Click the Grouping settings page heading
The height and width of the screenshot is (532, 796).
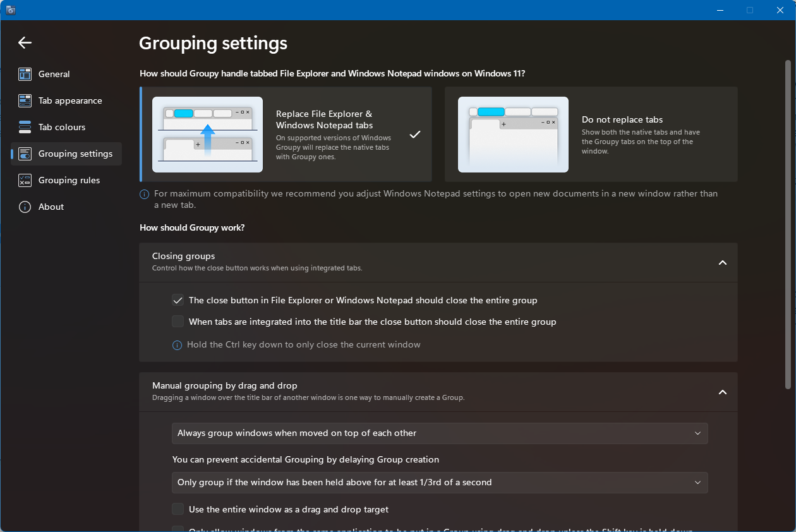pyautogui.click(x=213, y=43)
